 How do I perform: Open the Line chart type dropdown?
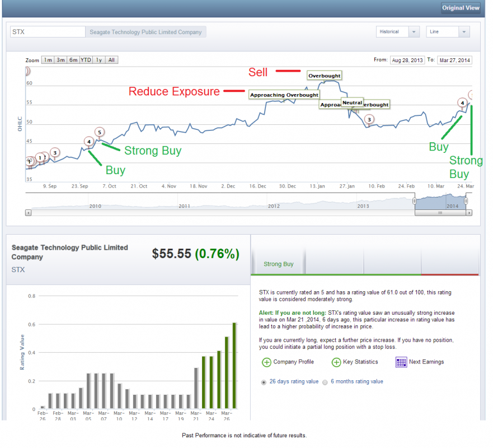tap(447, 32)
